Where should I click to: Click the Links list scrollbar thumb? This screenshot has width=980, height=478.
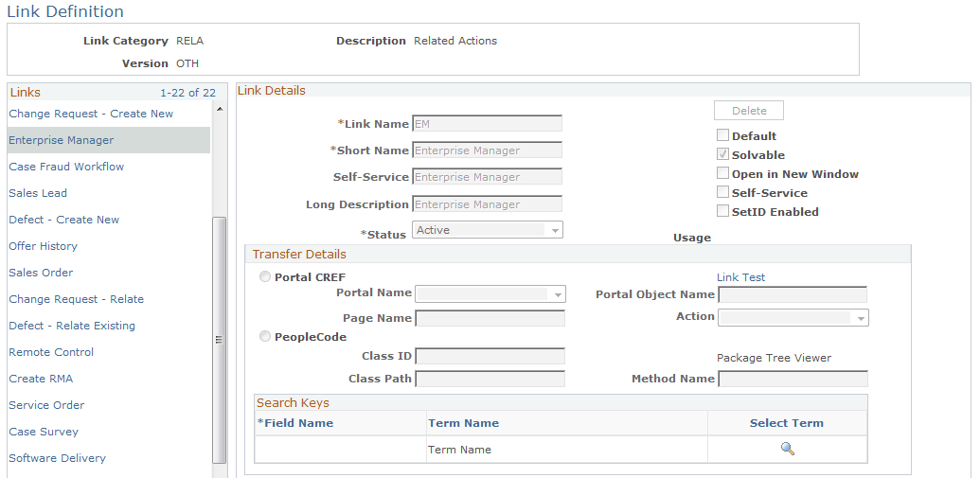(220, 339)
